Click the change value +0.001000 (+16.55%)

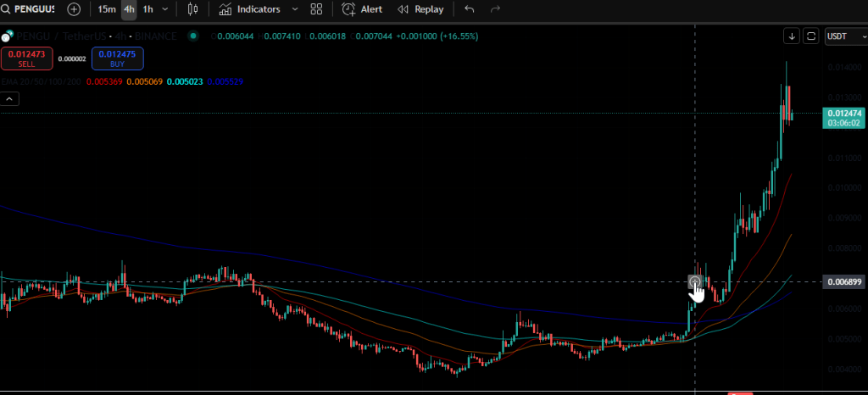(x=437, y=36)
